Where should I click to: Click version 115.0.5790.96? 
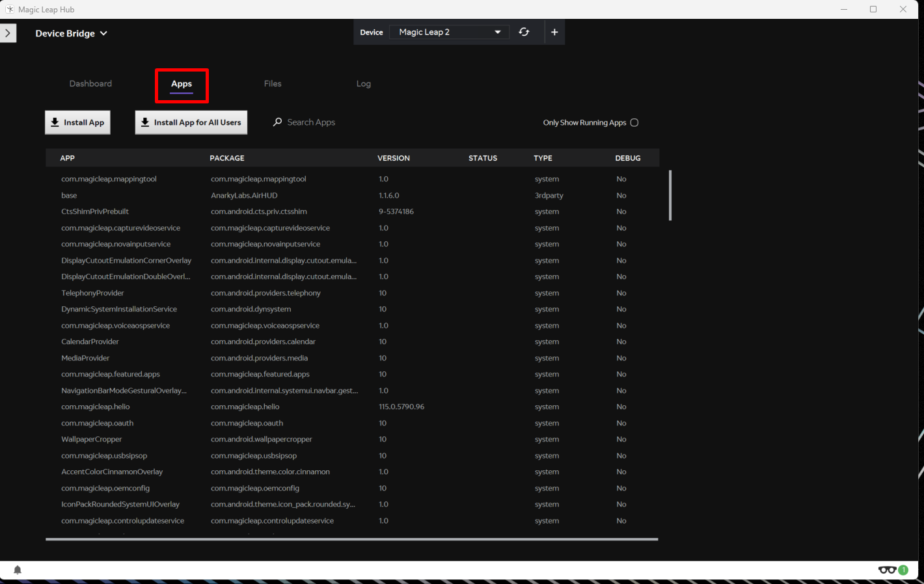(401, 406)
